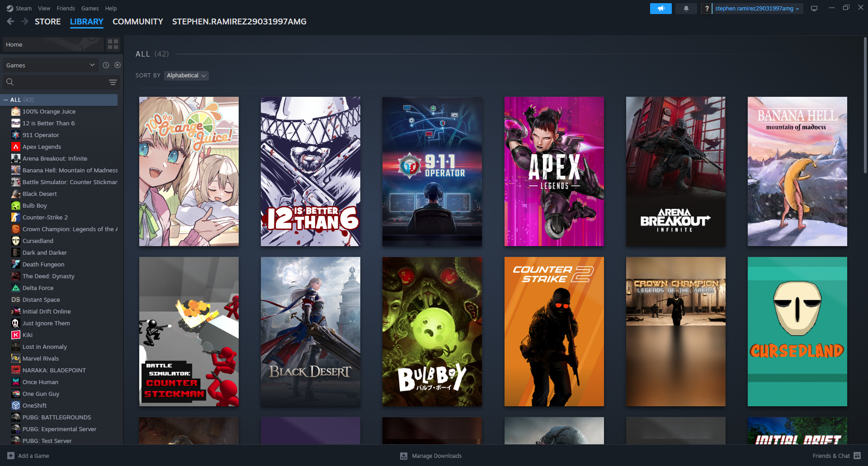The width and height of the screenshot is (868, 466).
Task: Click the question mark help icon
Action: click(707, 9)
